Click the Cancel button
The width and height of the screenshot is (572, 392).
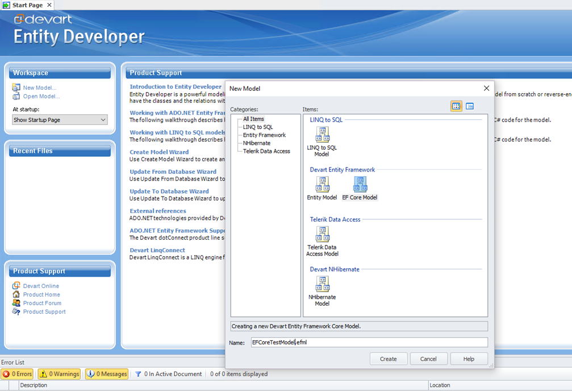point(428,359)
